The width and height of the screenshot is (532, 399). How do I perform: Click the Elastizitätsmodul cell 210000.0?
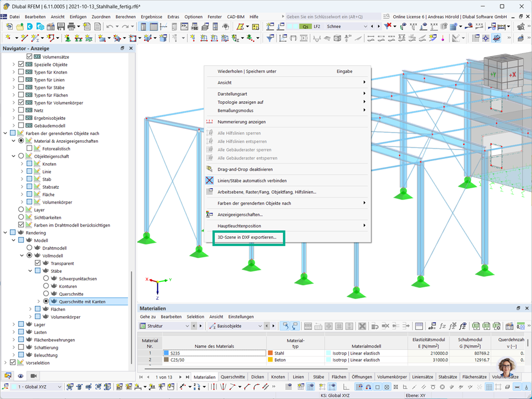pyautogui.click(x=429, y=353)
